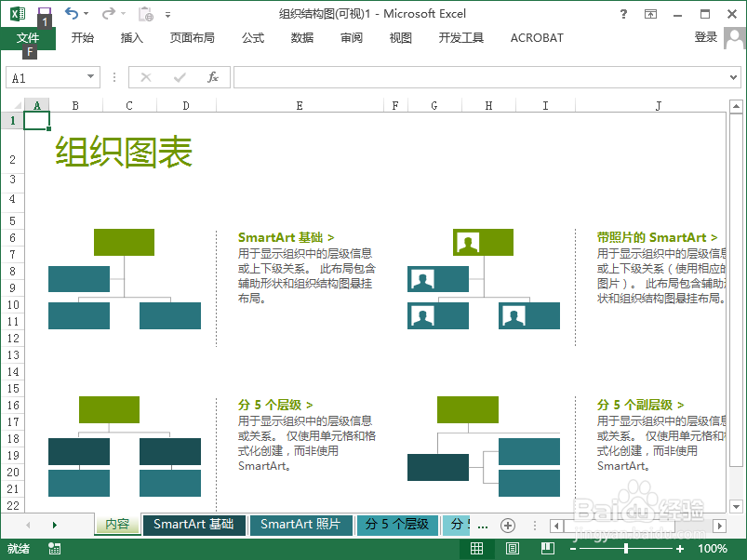Switch to the 内容 sheet tab
Viewport: 747px width, 560px height.
117,525
